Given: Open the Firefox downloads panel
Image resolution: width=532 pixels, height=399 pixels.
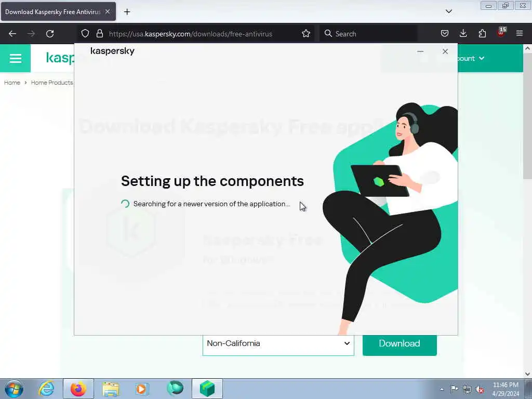Looking at the screenshot, I should (463, 34).
